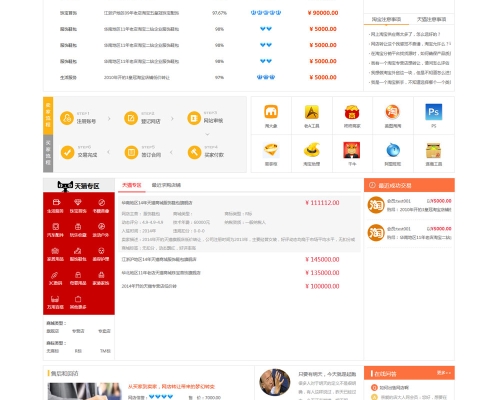Click the STEP1 注册账号 circle icon
Viewport: 500px width, 400px height.
(x=67, y=118)
